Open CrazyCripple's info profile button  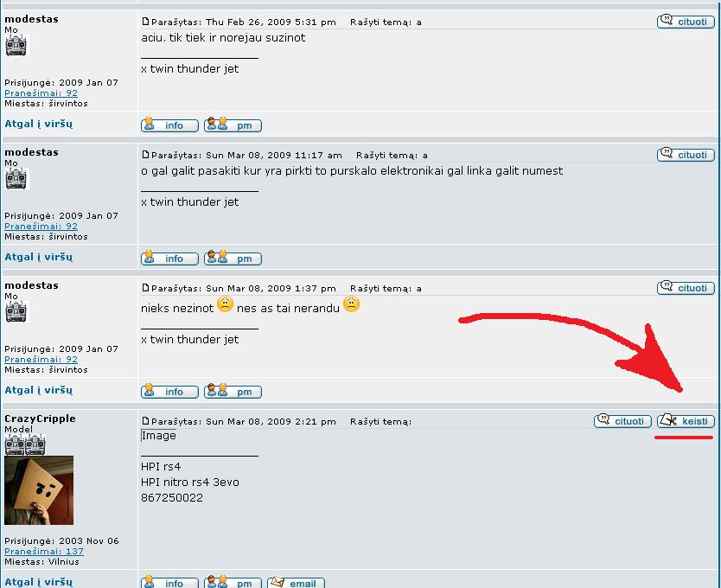tap(169, 583)
